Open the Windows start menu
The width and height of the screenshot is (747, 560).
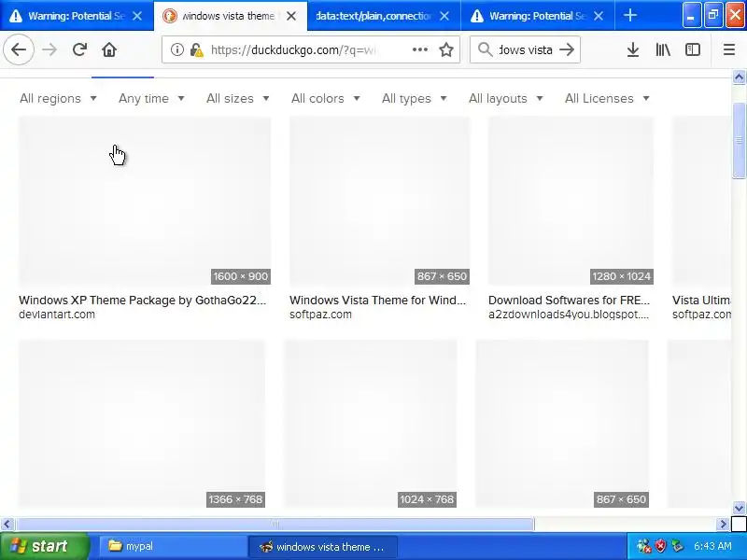click(x=44, y=546)
